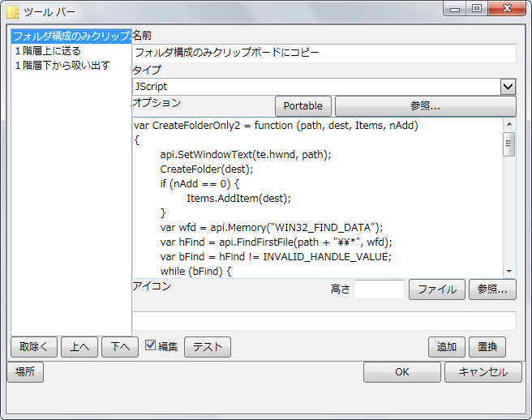Click code line var wfd = api.Memory
Viewport: 532px width, 420px height.
tap(272, 227)
